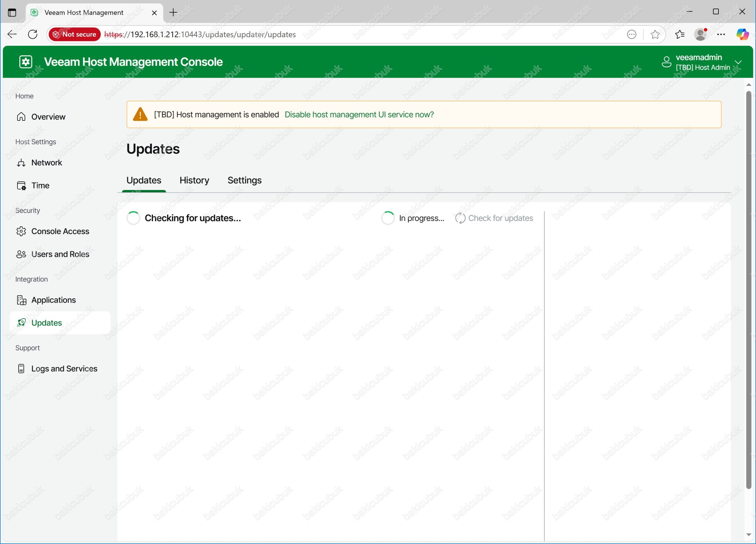756x544 pixels.
Task: Click the browser back arrow
Action: (12, 34)
